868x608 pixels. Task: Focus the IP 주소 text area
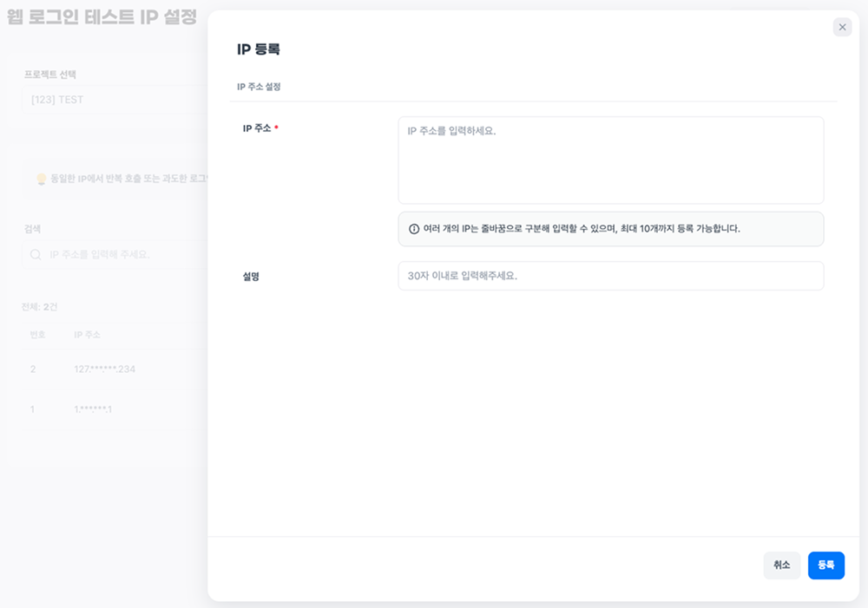(x=610, y=160)
